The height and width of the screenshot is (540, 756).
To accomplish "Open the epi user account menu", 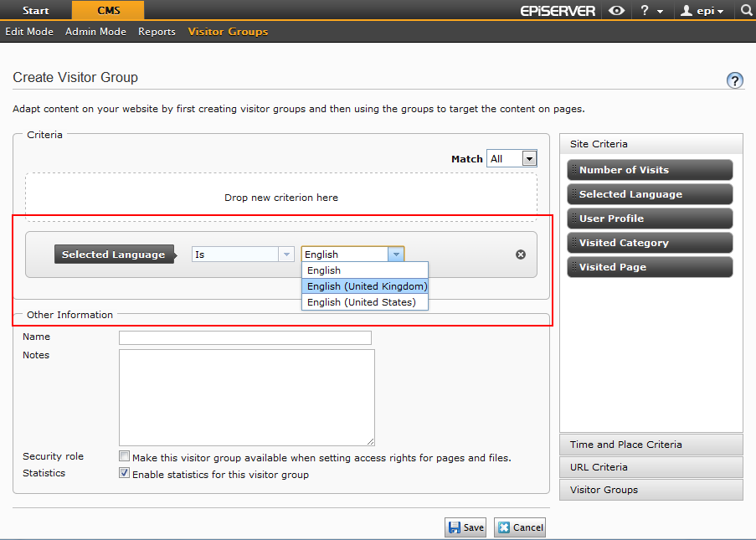I will point(702,11).
